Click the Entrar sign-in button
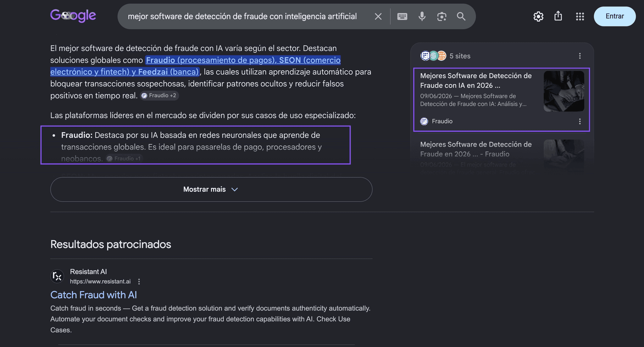 (614, 16)
